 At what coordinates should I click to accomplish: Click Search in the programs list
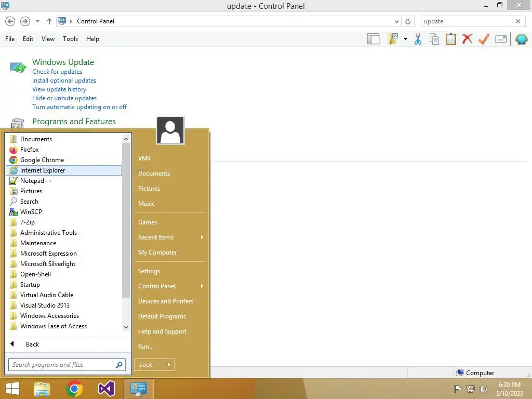(x=64, y=202)
